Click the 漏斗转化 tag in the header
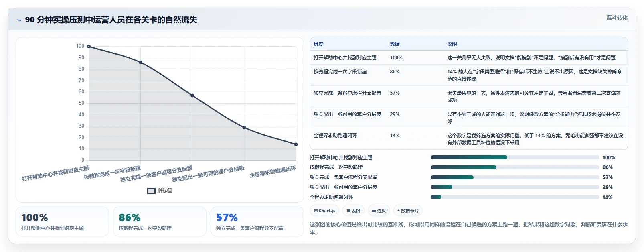The image size is (644, 252). click(617, 18)
